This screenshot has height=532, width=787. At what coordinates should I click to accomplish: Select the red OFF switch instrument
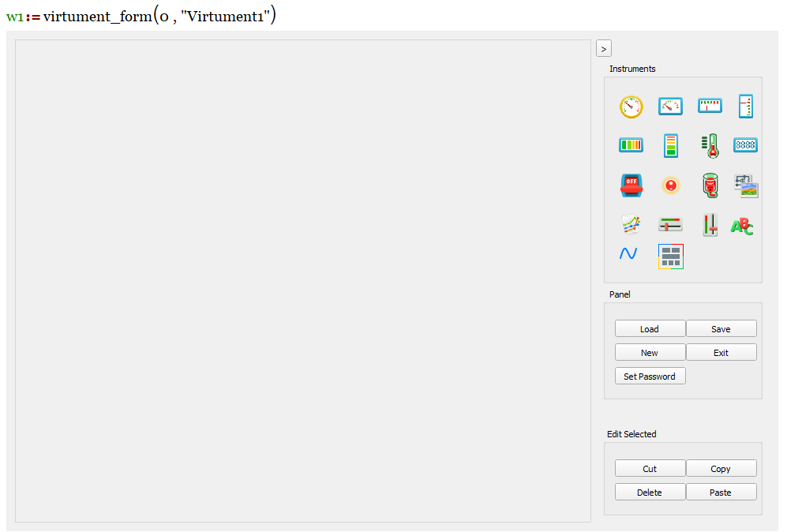click(631, 185)
